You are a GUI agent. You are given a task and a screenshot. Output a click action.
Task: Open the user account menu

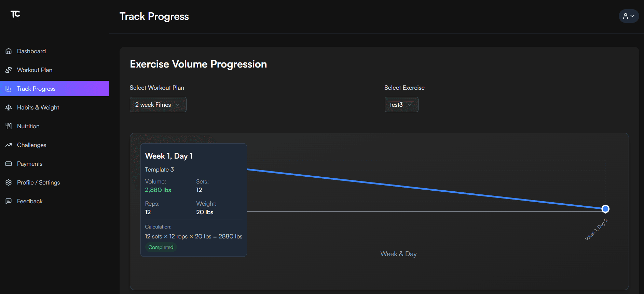pyautogui.click(x=629, y=16)
